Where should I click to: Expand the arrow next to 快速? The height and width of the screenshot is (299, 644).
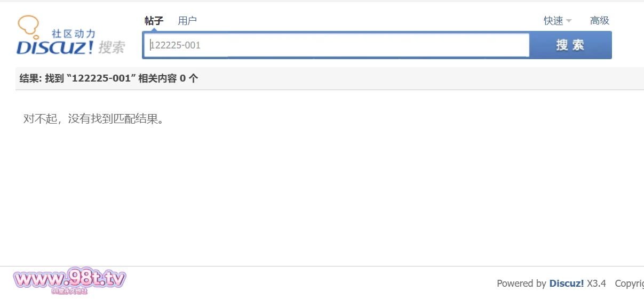(x=569, y=21)
